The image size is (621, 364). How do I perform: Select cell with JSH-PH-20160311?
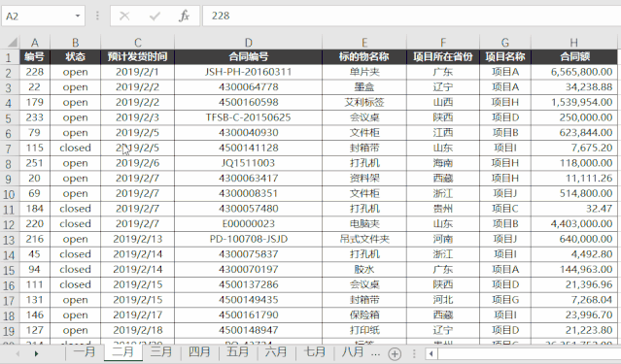(x=249, y=72)
